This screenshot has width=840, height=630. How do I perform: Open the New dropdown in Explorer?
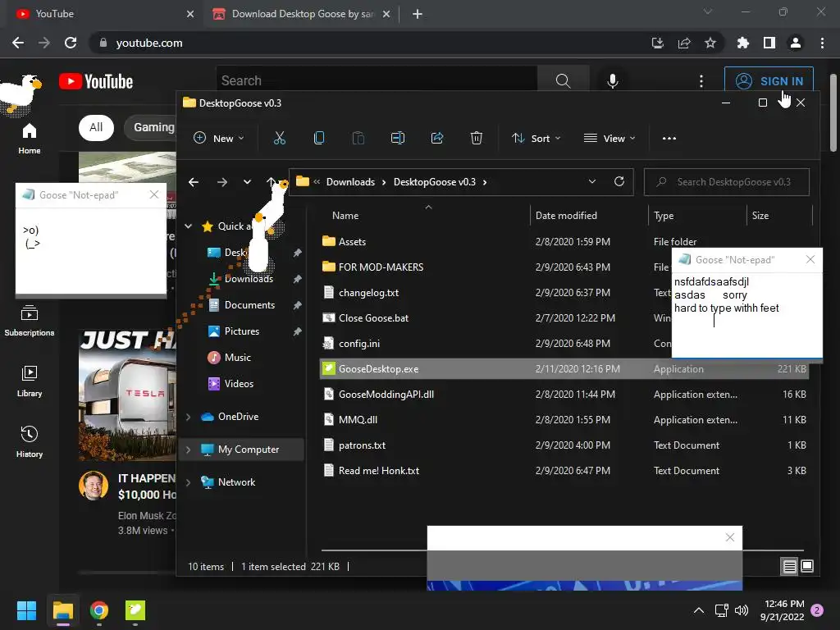(218, 138)
